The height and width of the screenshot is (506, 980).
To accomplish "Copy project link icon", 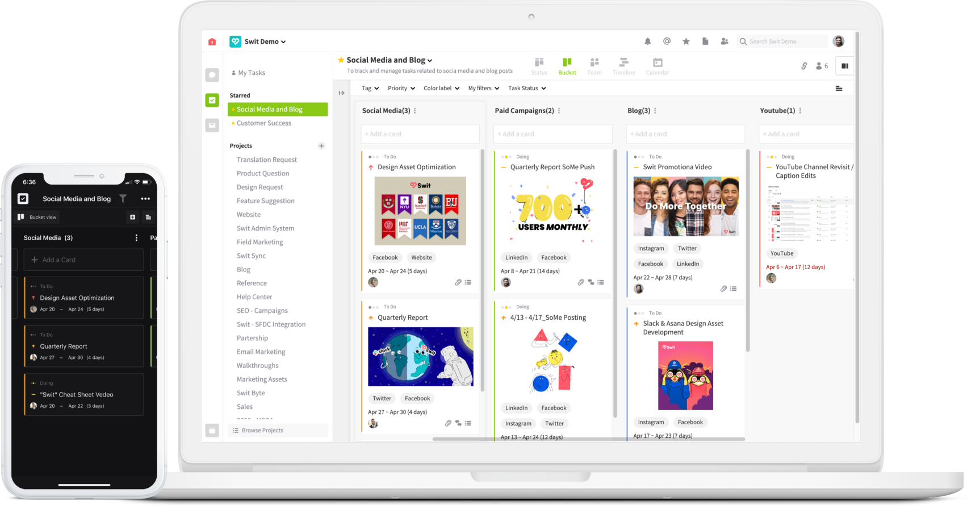I will (804, 66).
